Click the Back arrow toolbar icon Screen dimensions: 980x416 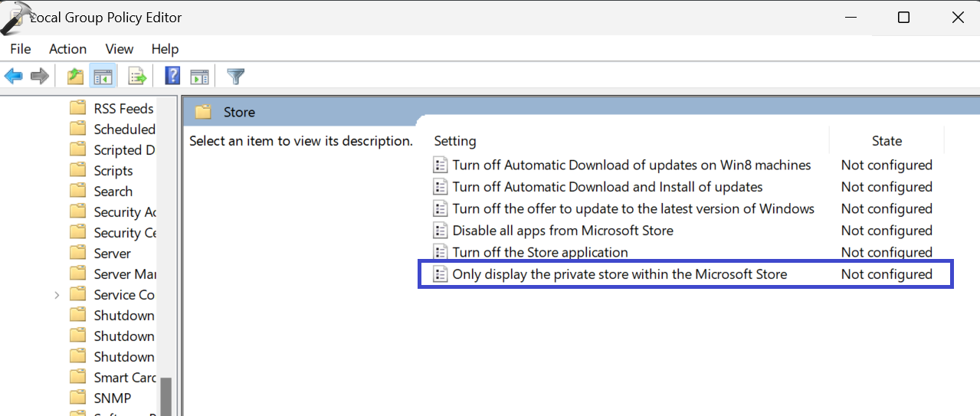[x=14, y=76]
